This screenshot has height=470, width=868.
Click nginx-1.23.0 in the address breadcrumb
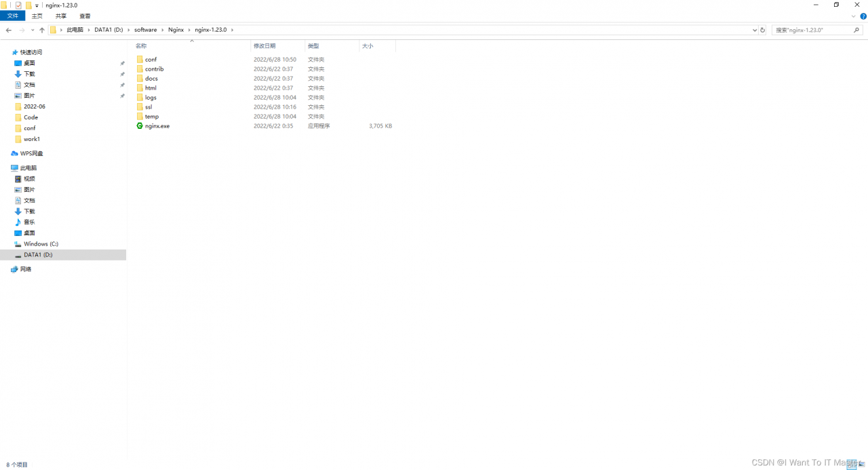tap(210, 30)
